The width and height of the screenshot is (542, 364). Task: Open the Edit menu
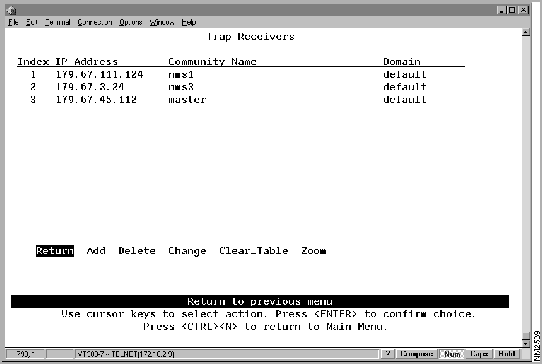pyautogui.click(x=31, y=22)
